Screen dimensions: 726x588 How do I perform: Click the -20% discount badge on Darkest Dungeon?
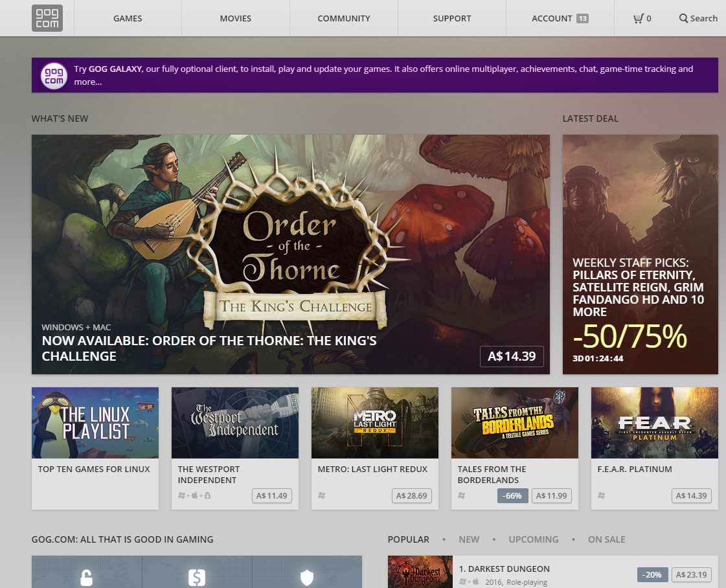652,574
